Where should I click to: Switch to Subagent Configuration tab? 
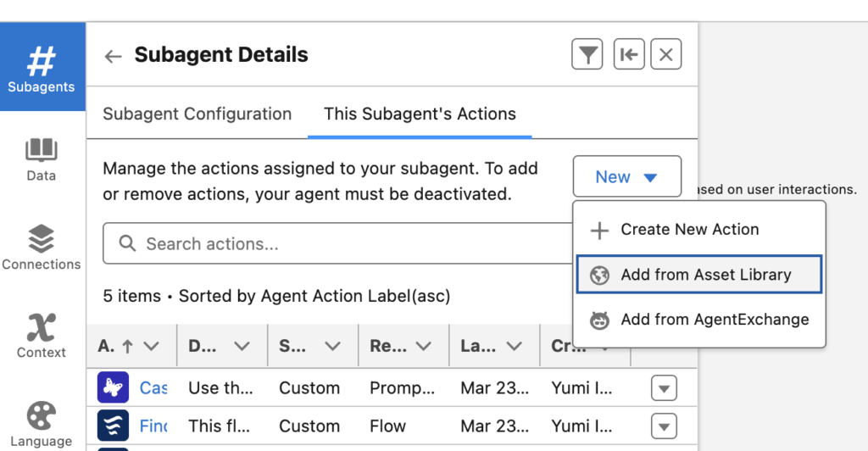click(197, 114)
